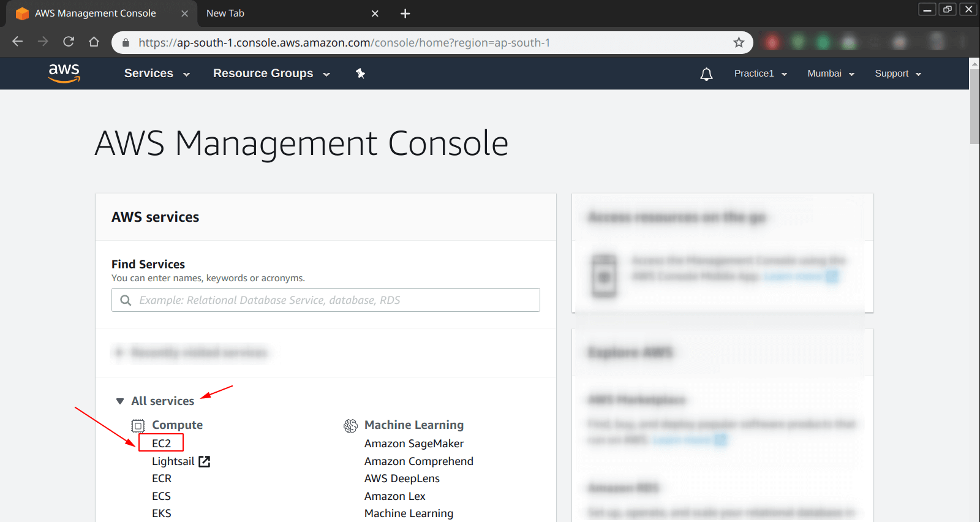Open the notifications bell
Viewport: 980px width, 522px height.
pos(706,74)
